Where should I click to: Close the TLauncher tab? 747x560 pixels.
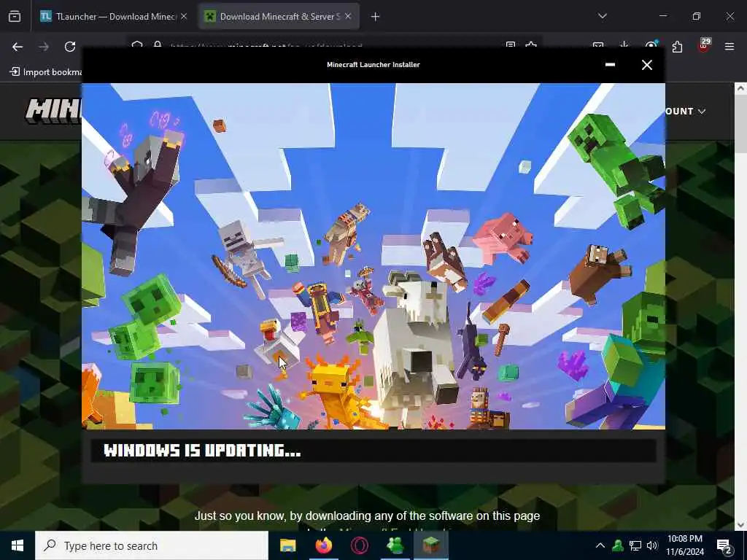(x=184, y=17)
